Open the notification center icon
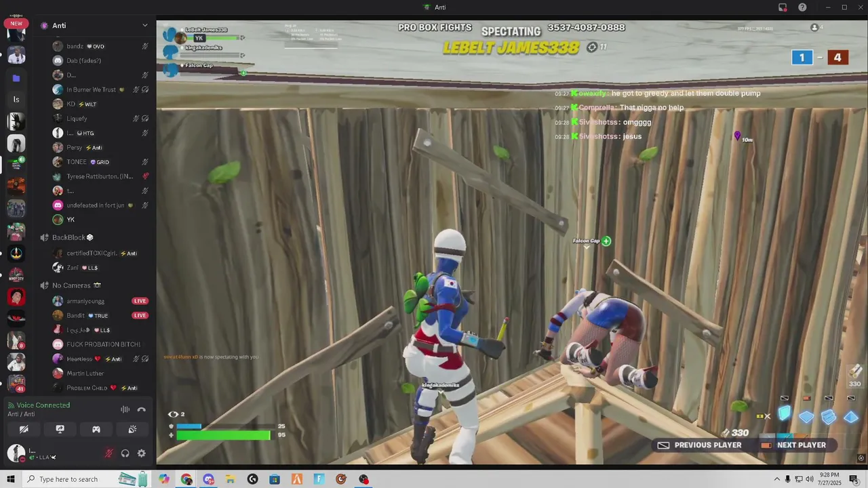Image resolution: width=868 pixels, height=488 pixels. pyautogui.click(x=854, y=479)
